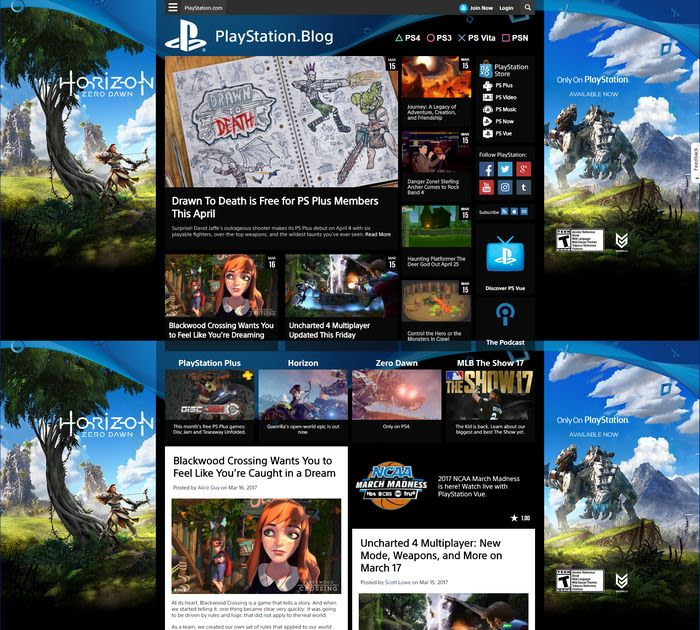Screen dimensions: 700x630
Task: Select the PSN square category
Action: (515, 38)
